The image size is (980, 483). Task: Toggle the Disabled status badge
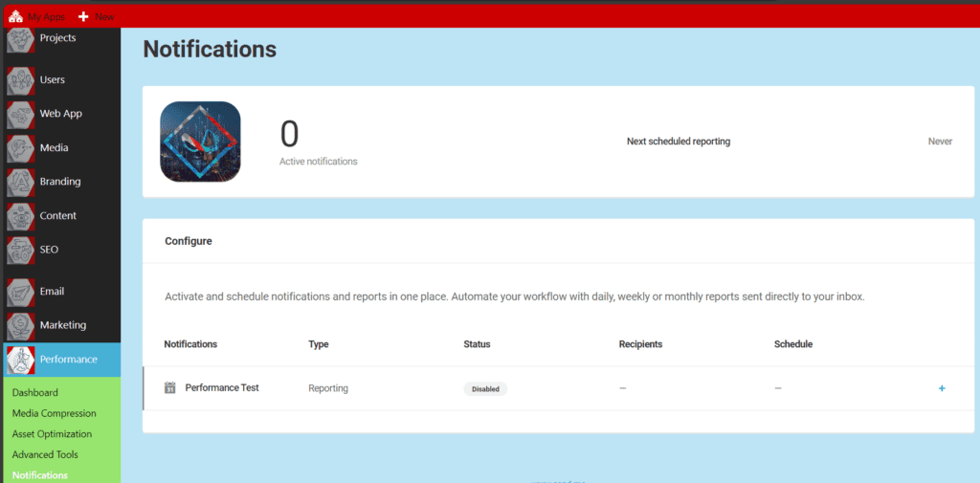(x=485, y=389)
